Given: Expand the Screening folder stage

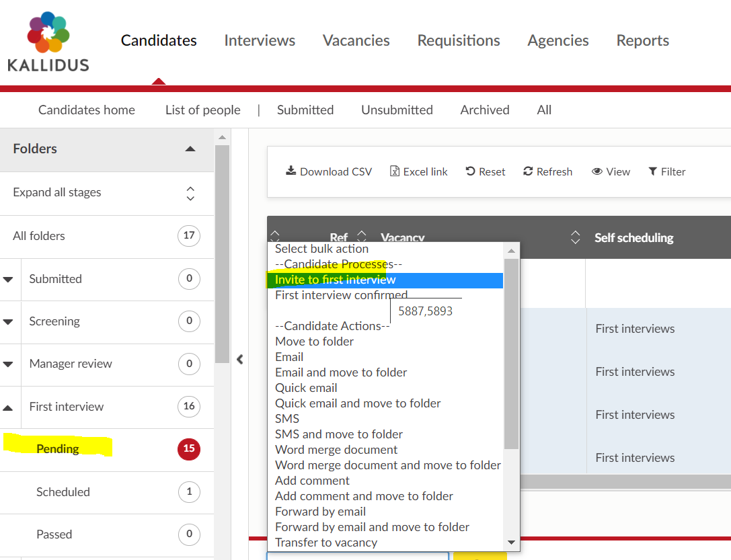Looking at the screenshot, I should point(9,321).
